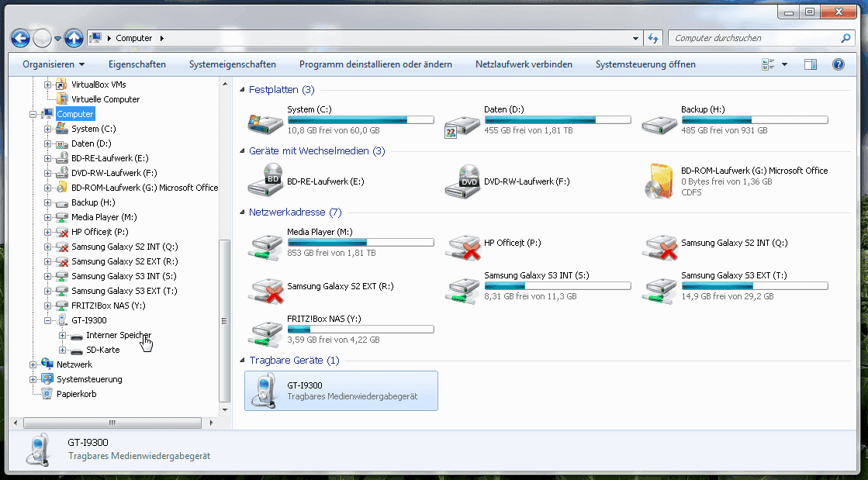Click Netzlaufwerk verbinden in the toolbar

click(524, 64)
